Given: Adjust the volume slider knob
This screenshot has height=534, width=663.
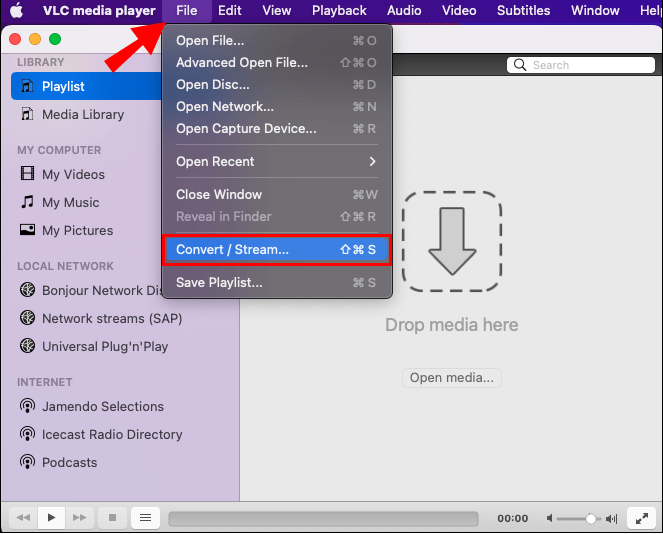Looking at the screenshot, I should click(591, 518).
